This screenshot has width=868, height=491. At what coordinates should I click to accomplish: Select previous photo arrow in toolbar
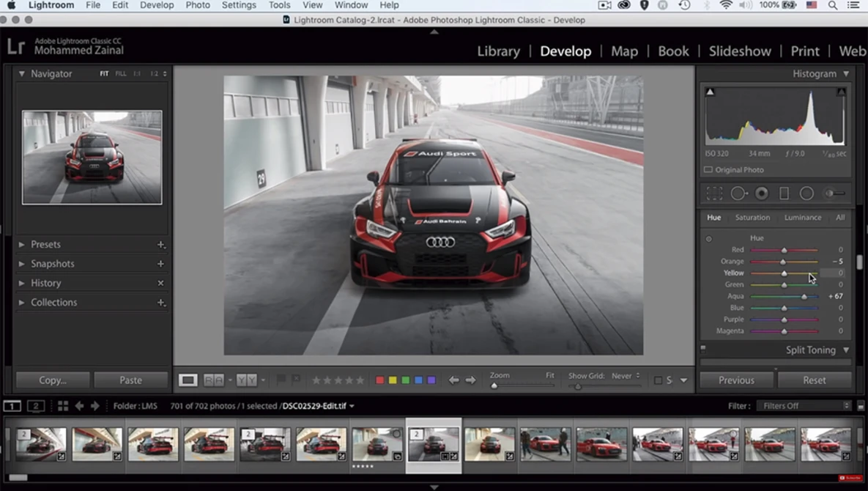pyautogui.click(x=454, y=380)
